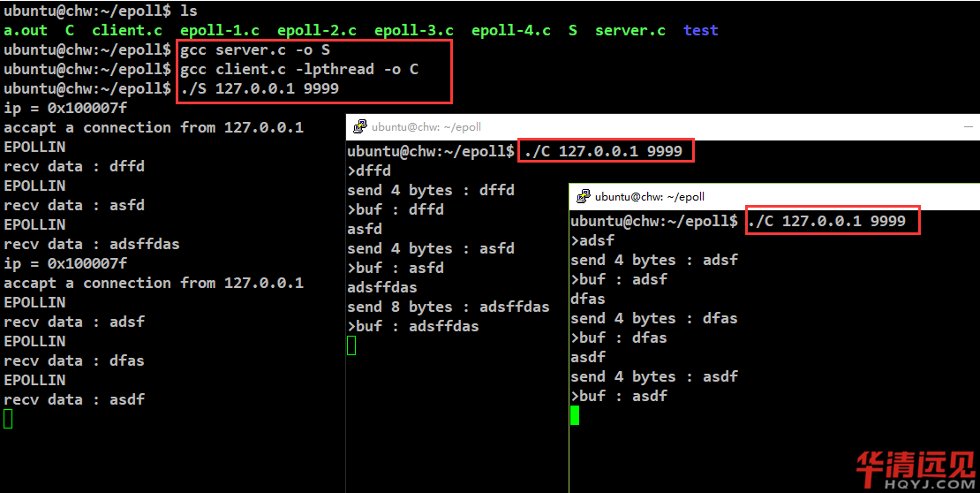
Task: Click the blue 'test' directory name
Action: (x=700, y=30)
